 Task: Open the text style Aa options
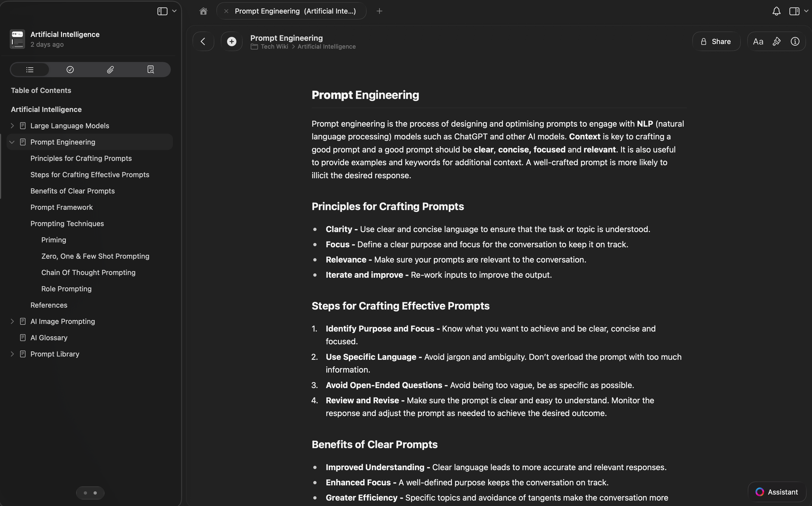pyautogui.click(x=758, y=42)
